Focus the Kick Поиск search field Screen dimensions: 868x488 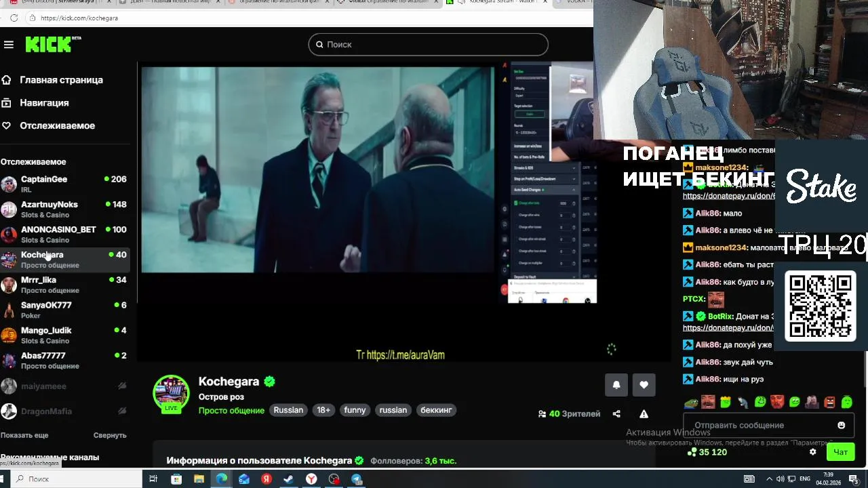pos(428,45)
